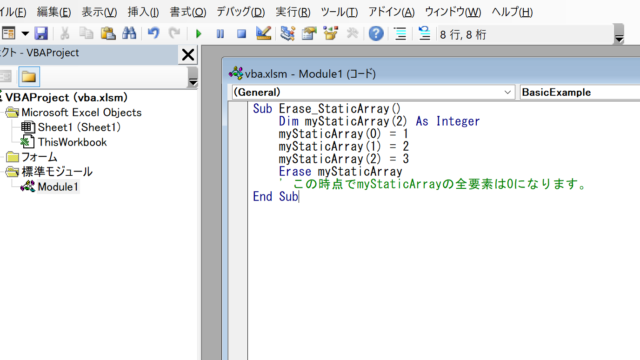
Task: Select Sheet1 (Sheet1) in project tree
Action: pos(79,127)
